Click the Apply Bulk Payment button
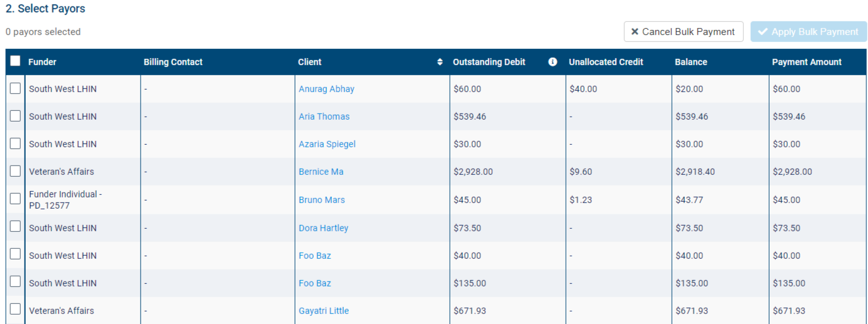The image size is (868, 324). point(808,32)
